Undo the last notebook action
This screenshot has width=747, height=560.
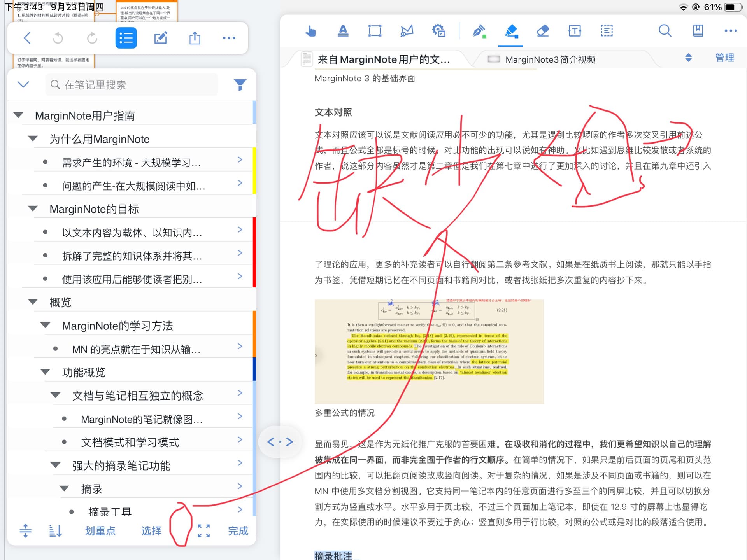[x=58, y=38]
